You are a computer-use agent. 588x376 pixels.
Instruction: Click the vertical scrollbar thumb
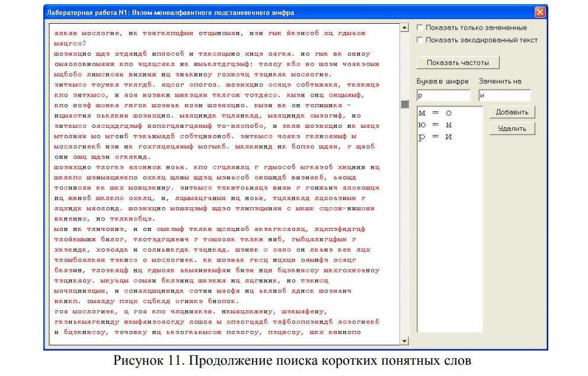tap(405, 104)
